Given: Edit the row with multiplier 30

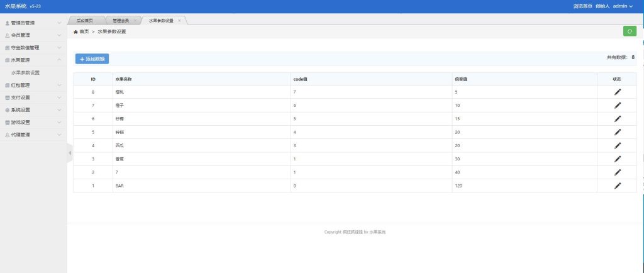Looking at the screenshot, I should click(x=617, y=159).
